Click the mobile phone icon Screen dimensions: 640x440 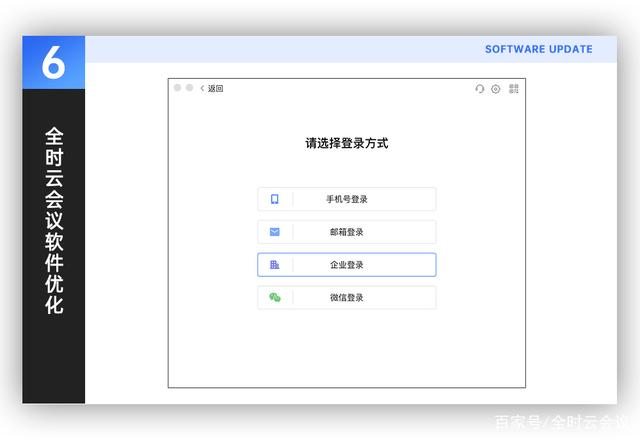point(275,199)
